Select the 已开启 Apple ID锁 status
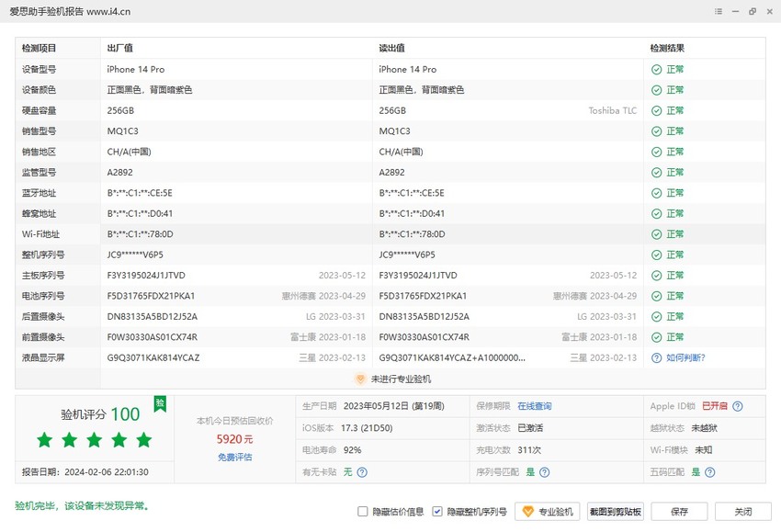This screenshot has height=532, width=781. [x=715, y=406]
